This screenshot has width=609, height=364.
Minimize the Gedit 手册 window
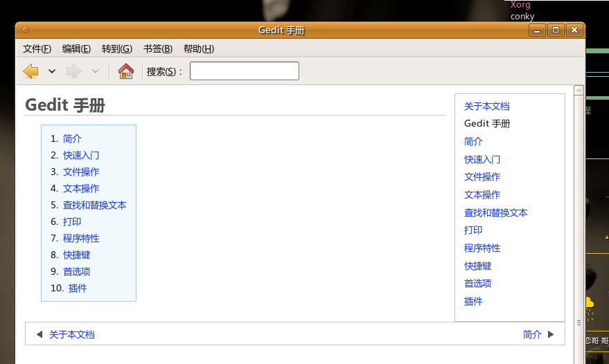pyautogui.click(x=537, y=30)
